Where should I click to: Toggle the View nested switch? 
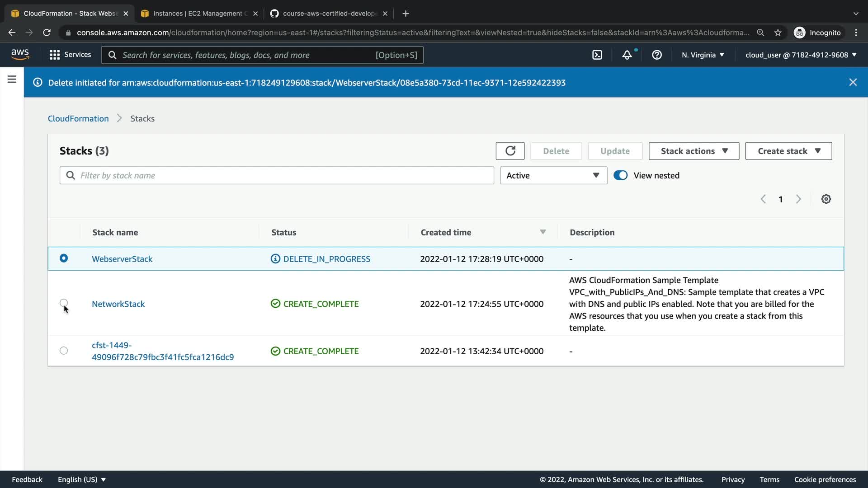pos(620,175)
